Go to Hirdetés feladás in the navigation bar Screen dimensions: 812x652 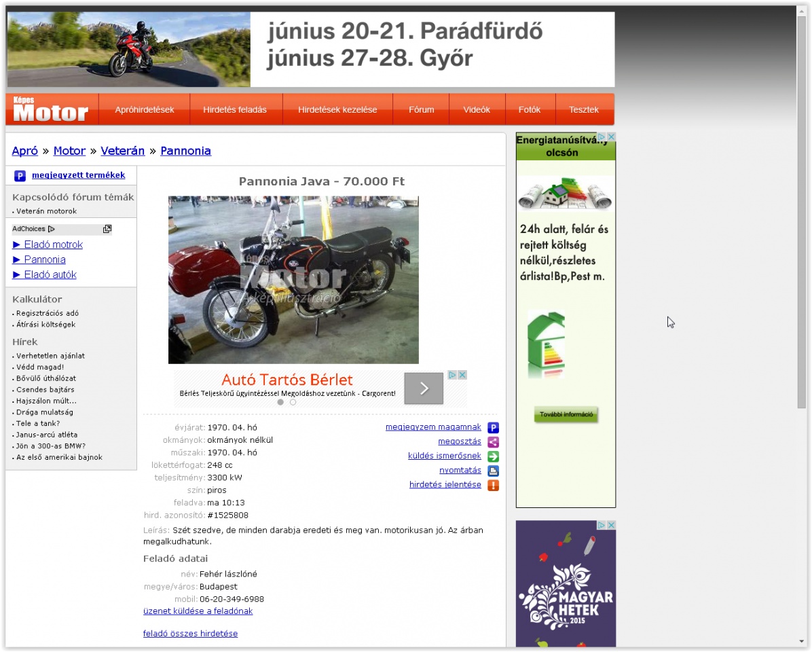coord(235,110)
